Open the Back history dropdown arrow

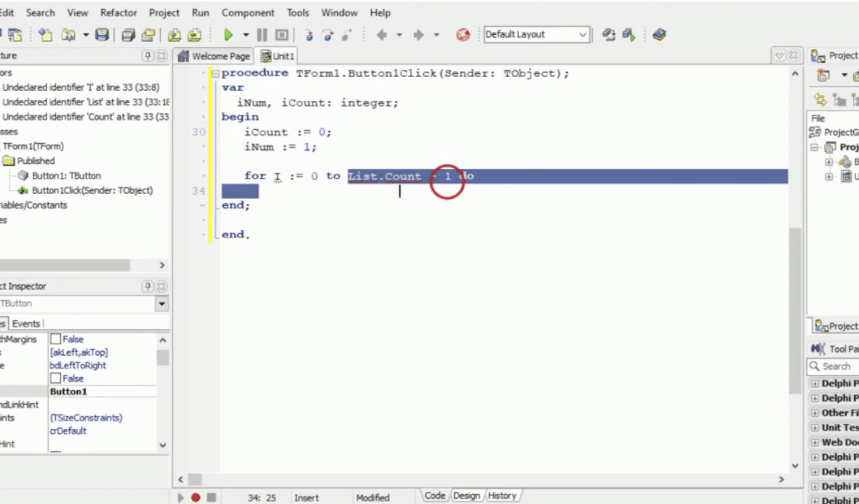pos(400,35)
